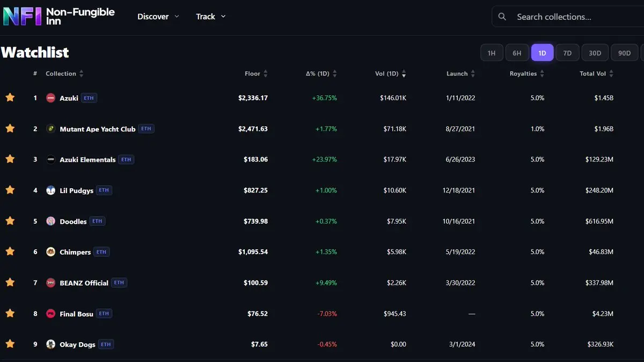Select the 6H timeframe tab
The height and width of the screenshot is (362, 644).
pos(517,53)
